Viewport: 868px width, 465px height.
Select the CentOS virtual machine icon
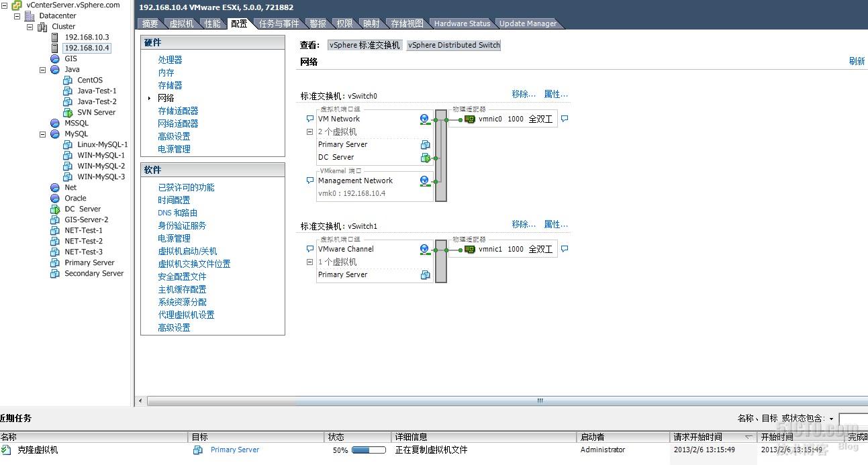68,80
